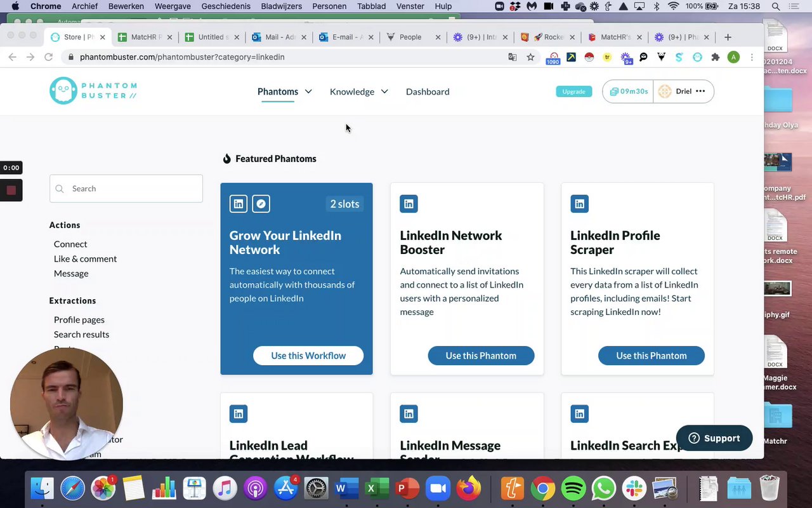
Task: Click the LinkedIn icon on LinkedIn Profile Scraper card
Action: pos(579,204)
